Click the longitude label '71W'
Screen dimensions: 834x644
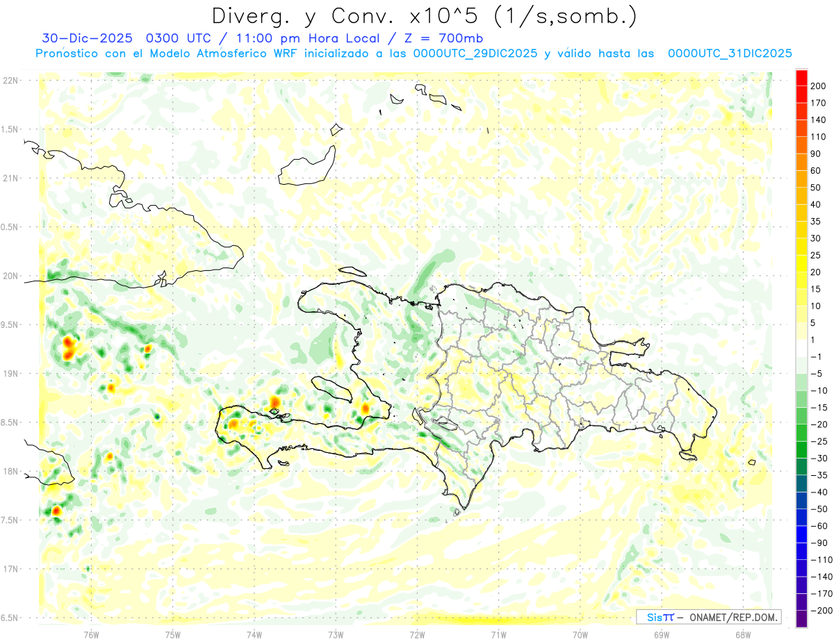pos(498,634)
